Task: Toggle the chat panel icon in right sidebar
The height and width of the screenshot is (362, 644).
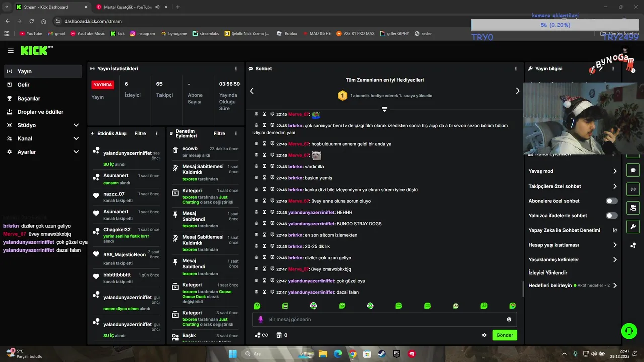Action: 633,170
